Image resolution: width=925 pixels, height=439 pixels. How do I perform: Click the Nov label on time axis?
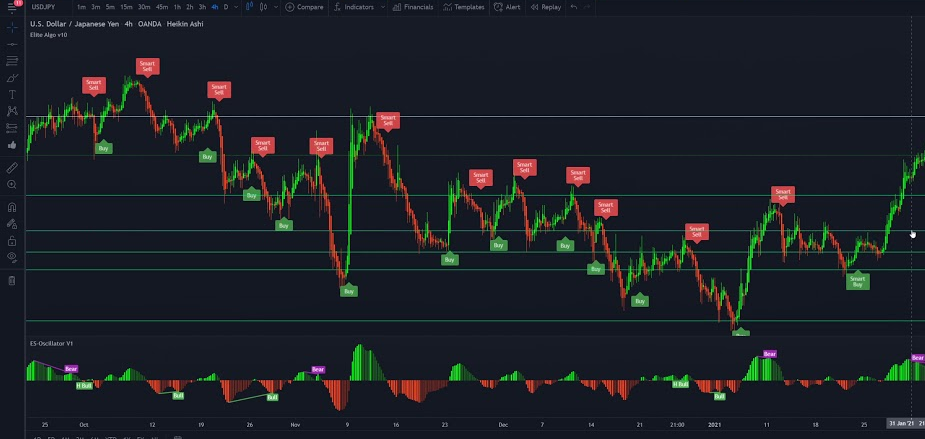(x=296, y=424)
